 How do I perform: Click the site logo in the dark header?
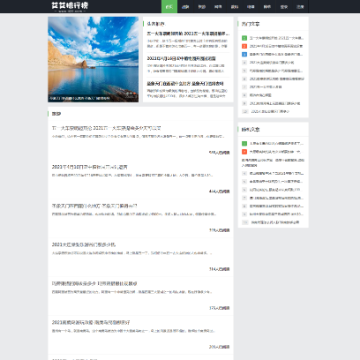pyautogui.click(x=70, y=6)
